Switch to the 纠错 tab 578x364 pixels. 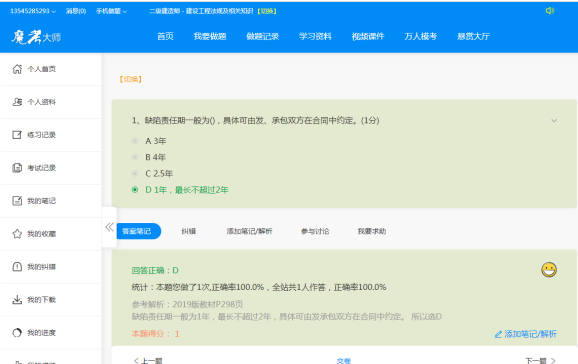pyautogui.click(x=188, y=231)
